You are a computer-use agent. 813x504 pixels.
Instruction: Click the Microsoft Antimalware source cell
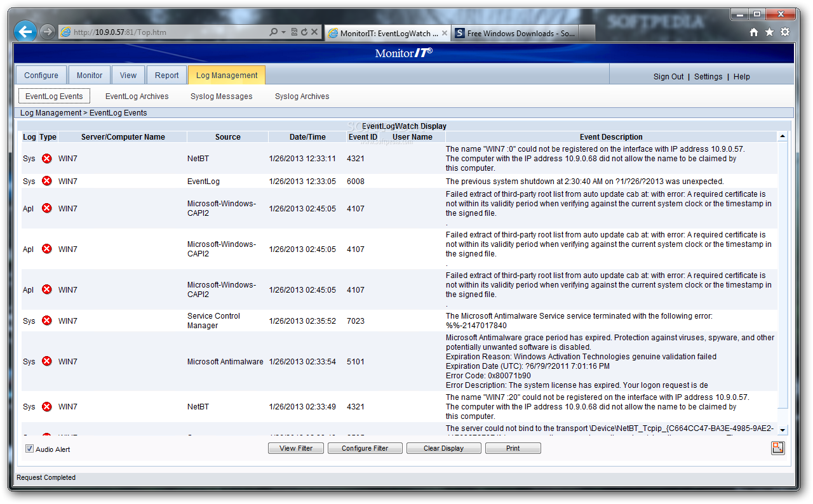[x=225, y=361]
